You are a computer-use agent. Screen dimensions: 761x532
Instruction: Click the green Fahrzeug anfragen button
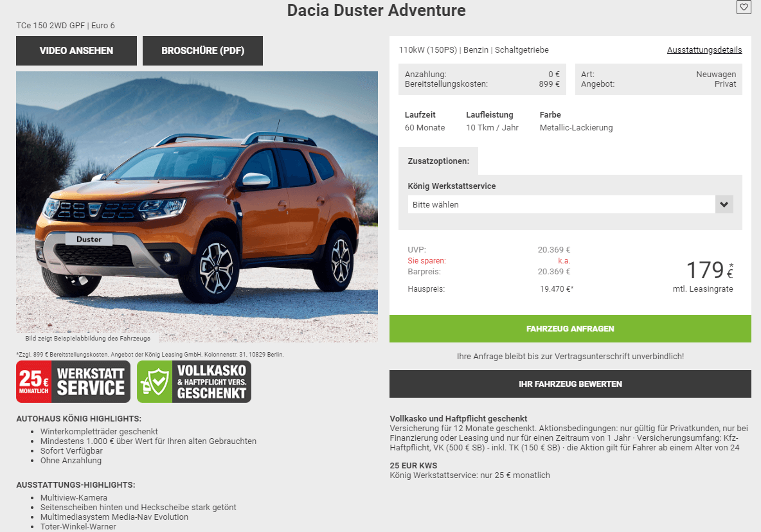click(570, 329)
